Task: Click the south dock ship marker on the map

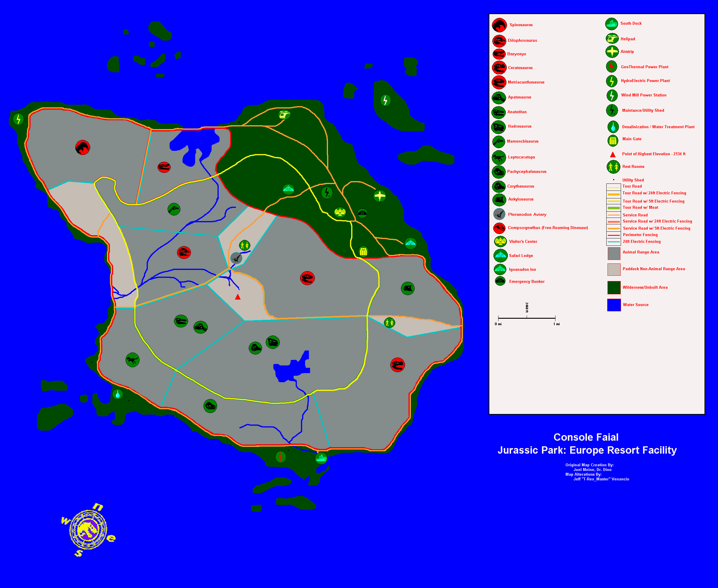Action: pyautogui.click(x=321, y=459)
